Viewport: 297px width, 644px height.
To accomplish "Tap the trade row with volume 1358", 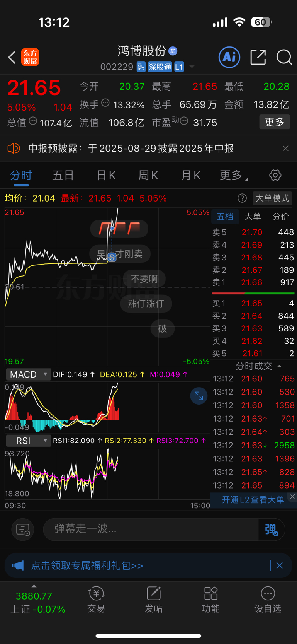I will (253, 405).
